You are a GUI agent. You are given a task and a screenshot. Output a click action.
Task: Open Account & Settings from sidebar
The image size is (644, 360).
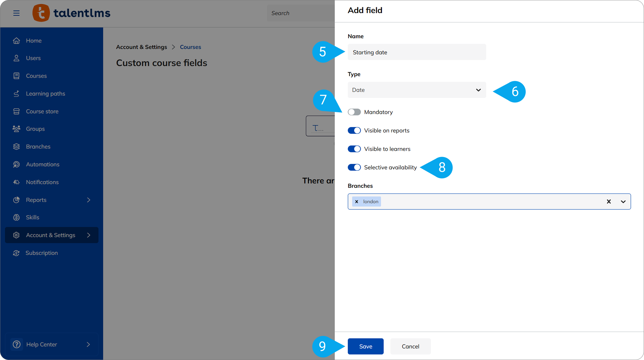click(x=50, y=235)
